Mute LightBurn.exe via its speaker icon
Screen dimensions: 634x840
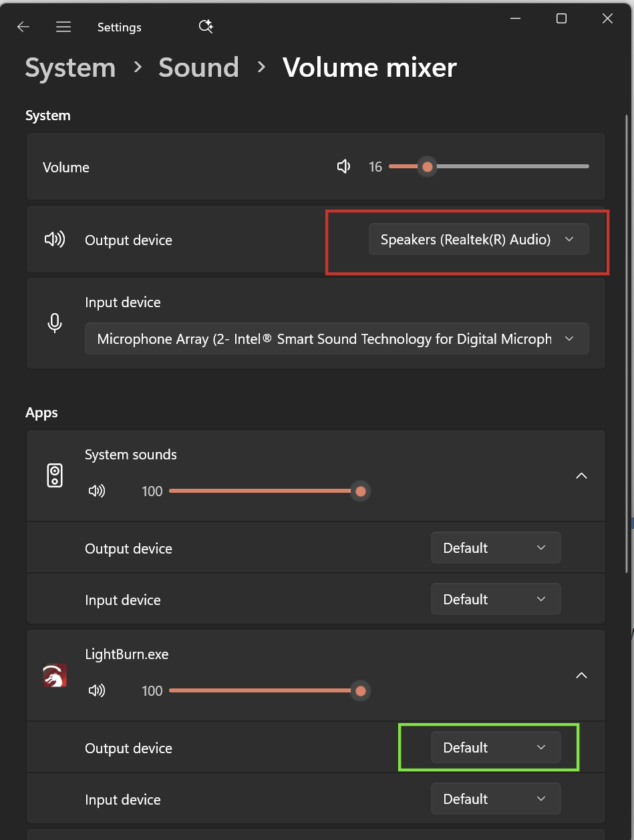click(x=97, y=690)
